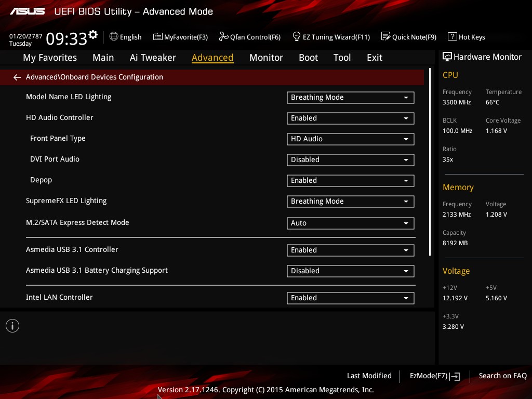Click the globe language icon
532x399 pixels.
[114, 36]
